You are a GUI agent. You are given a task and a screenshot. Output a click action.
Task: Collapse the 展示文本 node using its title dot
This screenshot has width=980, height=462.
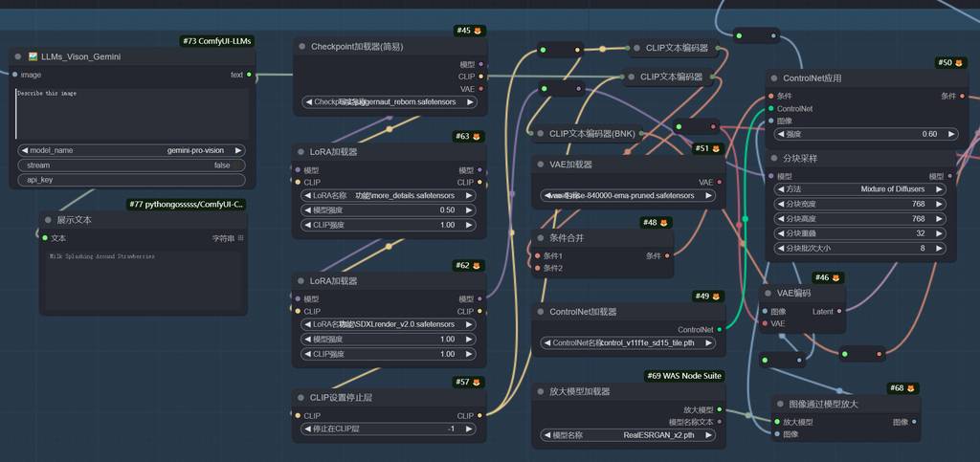coord(47,220)
